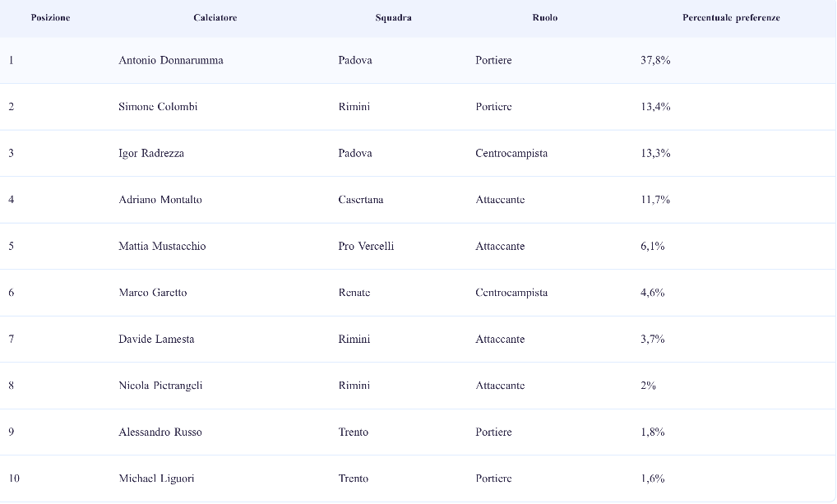Viewport: 837px width, 504px height.
Task: Click the Squadra column header
Action: [x=393, y=17]
